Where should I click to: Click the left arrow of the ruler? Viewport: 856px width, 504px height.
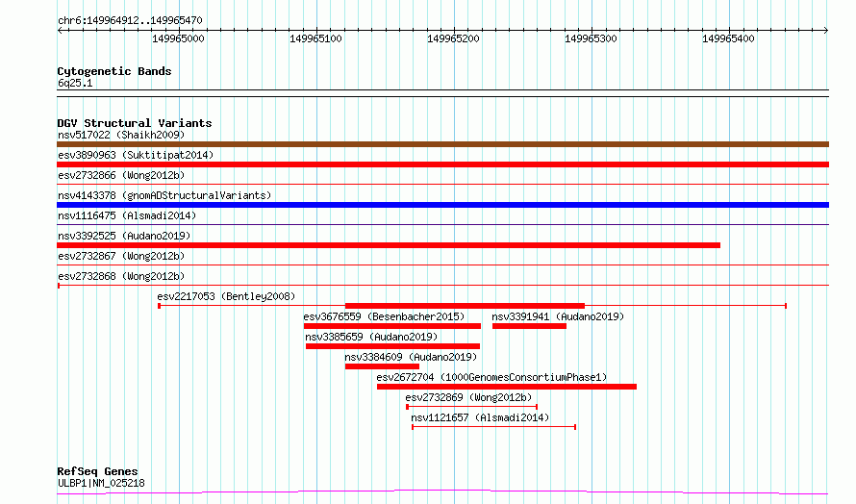60,30
